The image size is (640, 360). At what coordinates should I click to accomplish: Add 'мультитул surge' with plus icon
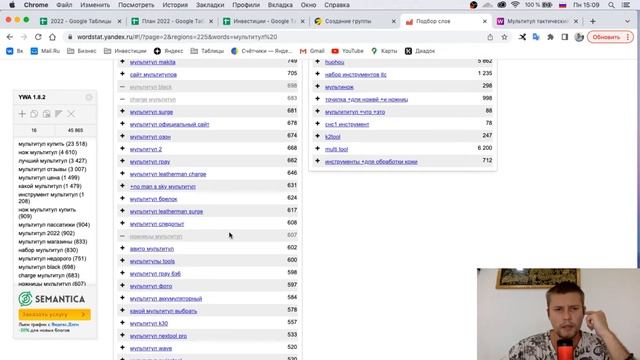pos(122,111)
